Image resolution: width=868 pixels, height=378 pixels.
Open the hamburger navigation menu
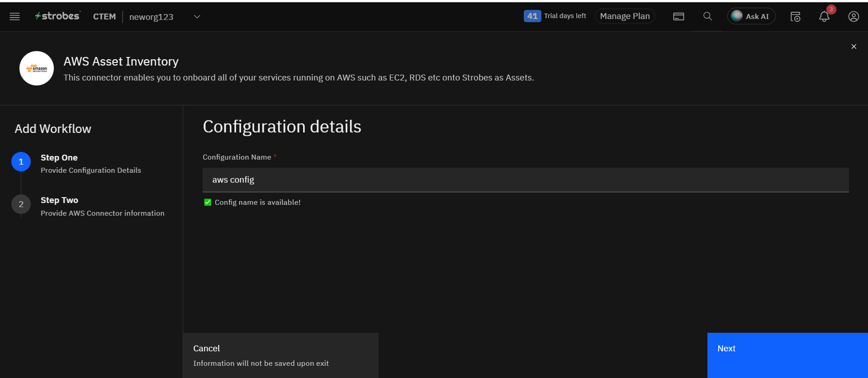point(14,17)
